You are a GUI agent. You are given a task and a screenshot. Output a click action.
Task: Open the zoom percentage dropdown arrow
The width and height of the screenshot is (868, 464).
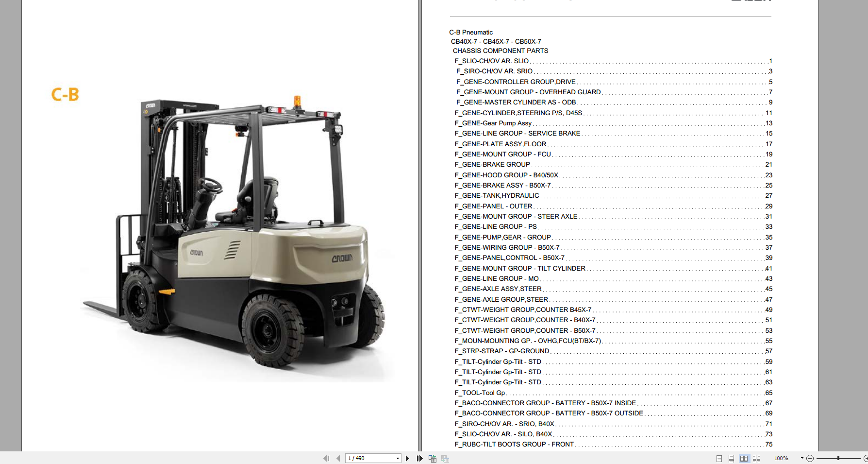[x=802, y=458]
